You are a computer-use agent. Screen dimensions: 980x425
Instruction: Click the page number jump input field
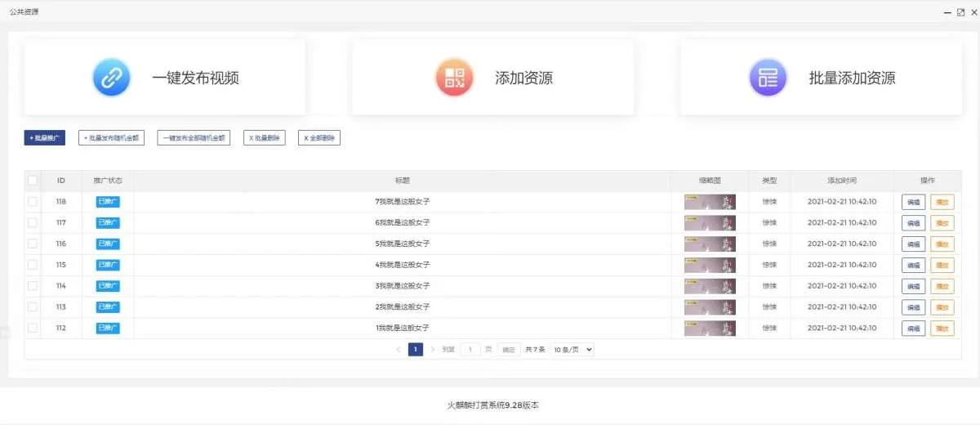pos(470,349)
